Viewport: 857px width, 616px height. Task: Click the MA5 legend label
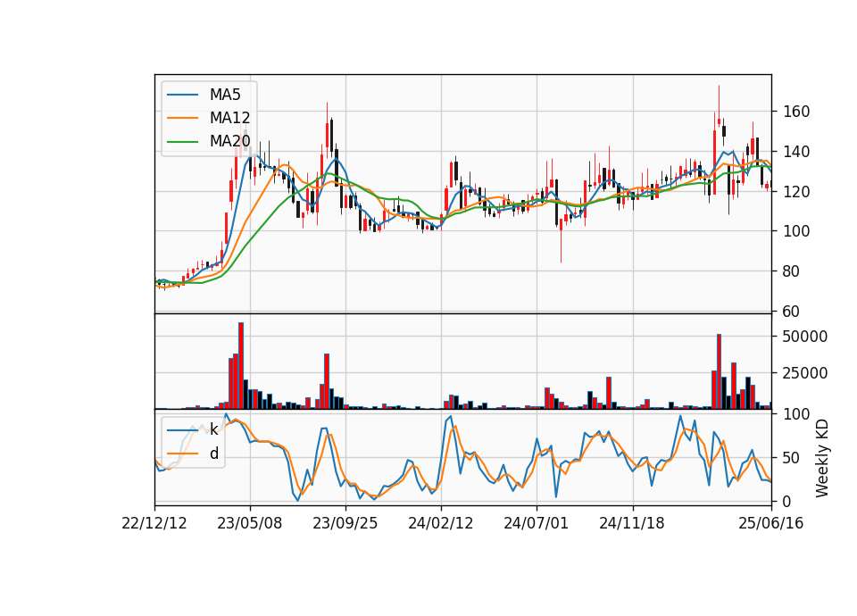tap(225, 95)
